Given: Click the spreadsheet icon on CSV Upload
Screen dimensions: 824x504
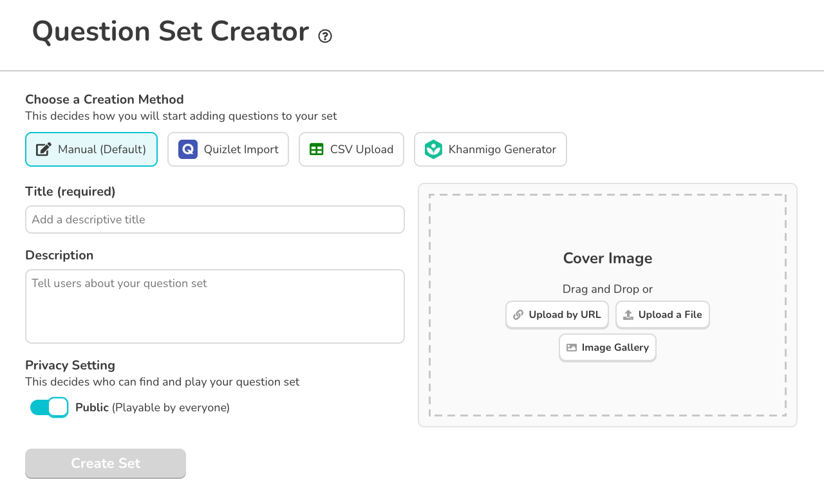Looking at the screenshot, I should (315, 149).
